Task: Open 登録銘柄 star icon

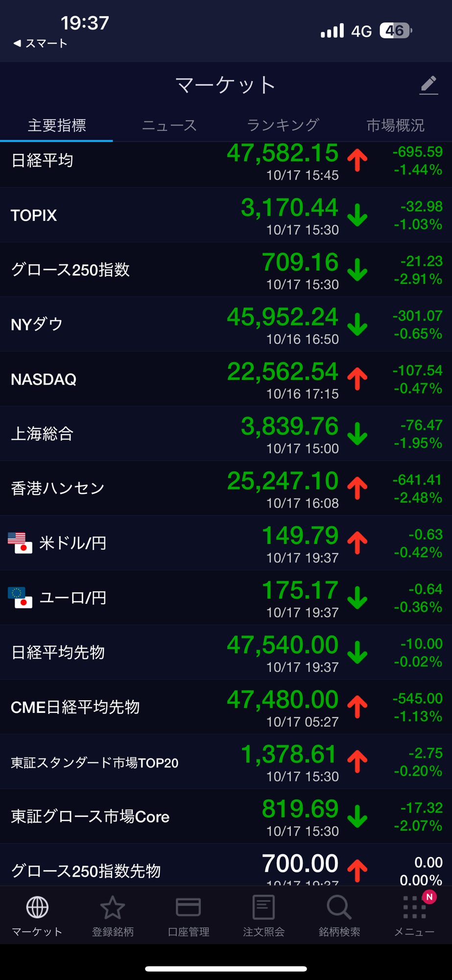Action: pyautogui.click(x=113, y=907)
